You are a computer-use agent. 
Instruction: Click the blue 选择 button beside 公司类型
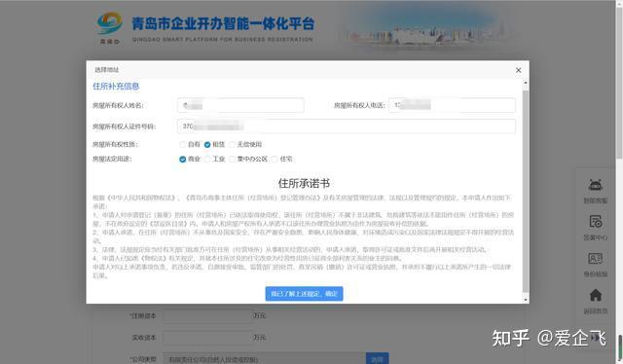click(377, 359)
